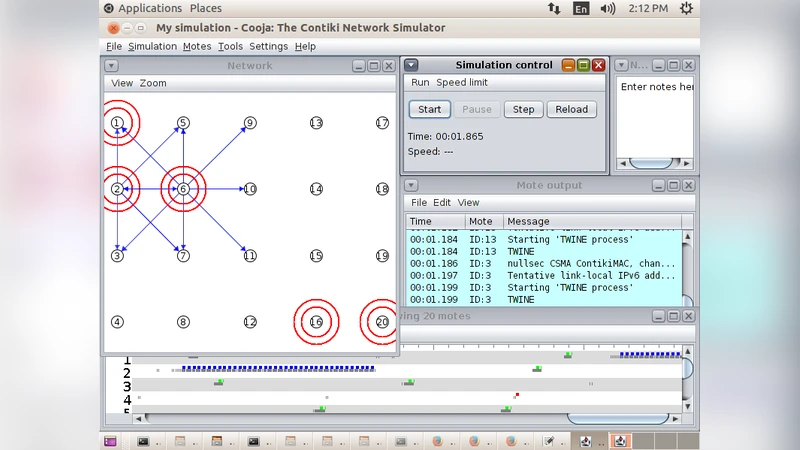Open the Help menu
Image resolution: width=800 pixels, height=450 pixels.
305,46
